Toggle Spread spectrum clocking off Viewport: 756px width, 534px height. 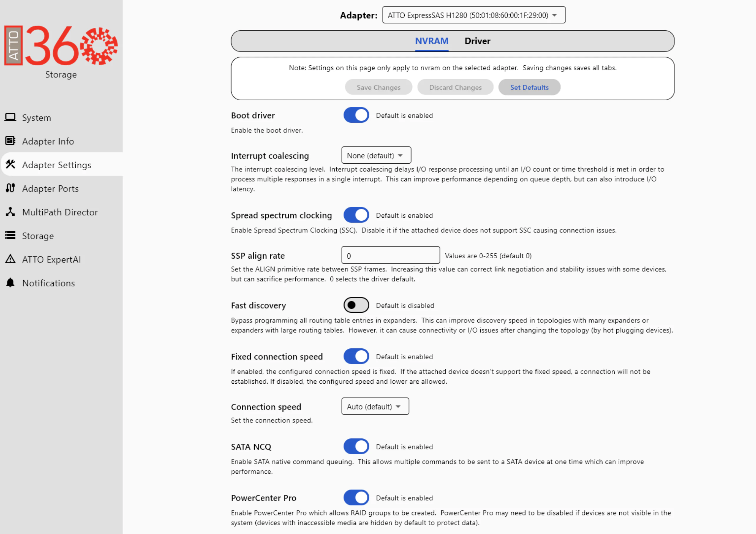(x=356, y=215)
